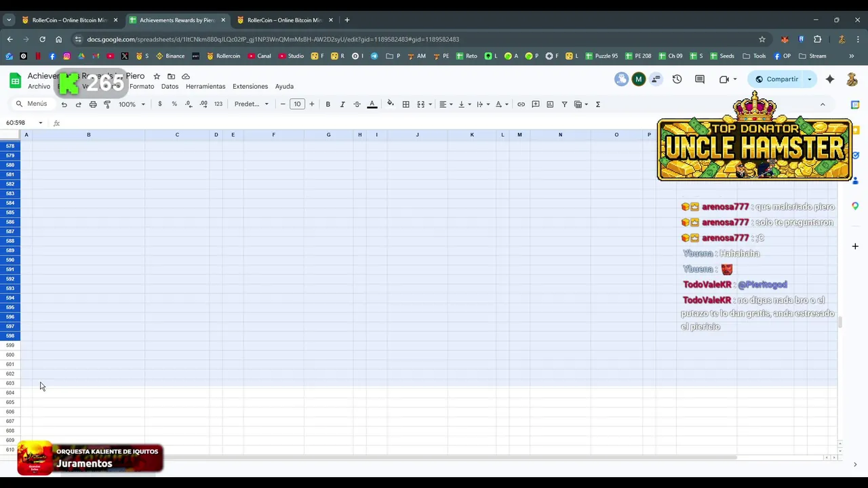Open the Rollercoin bookmark
Image resolution: width=868 pixels, height=488 pixels.
[x=224, y=56]
